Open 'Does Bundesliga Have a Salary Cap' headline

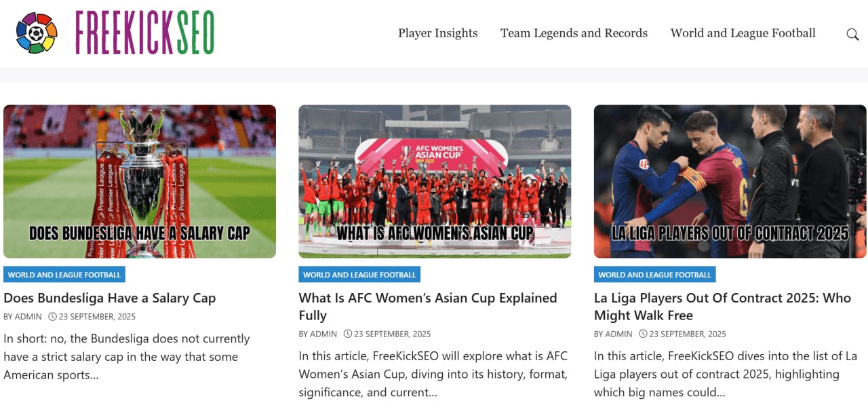click(110, 298)
